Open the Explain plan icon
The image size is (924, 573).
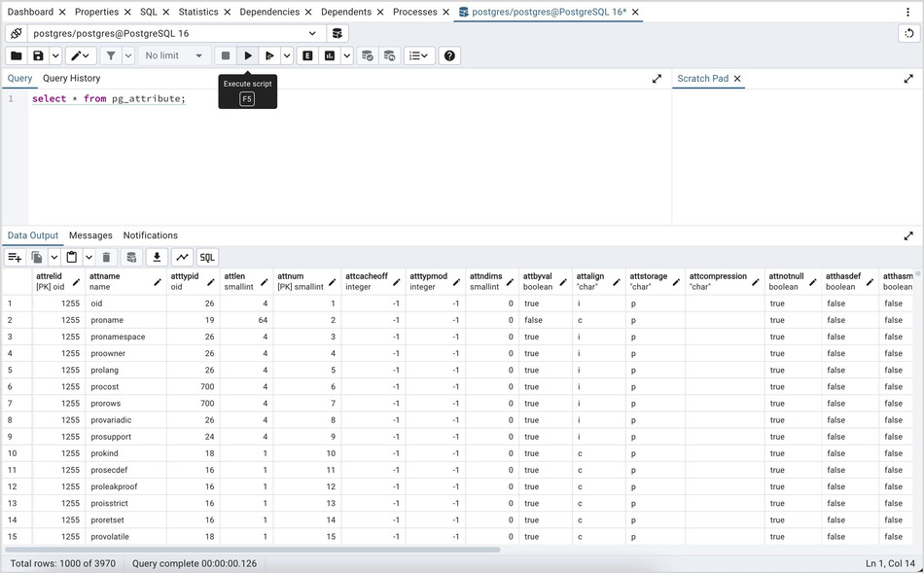pos(307,55)
